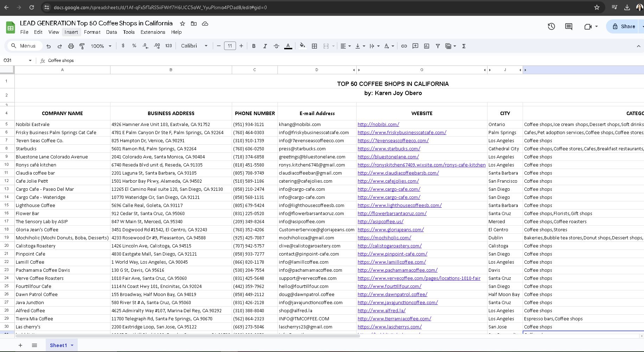Open the File menu
This screenshot has width=644, height=352.
click(x=24, y=32)
